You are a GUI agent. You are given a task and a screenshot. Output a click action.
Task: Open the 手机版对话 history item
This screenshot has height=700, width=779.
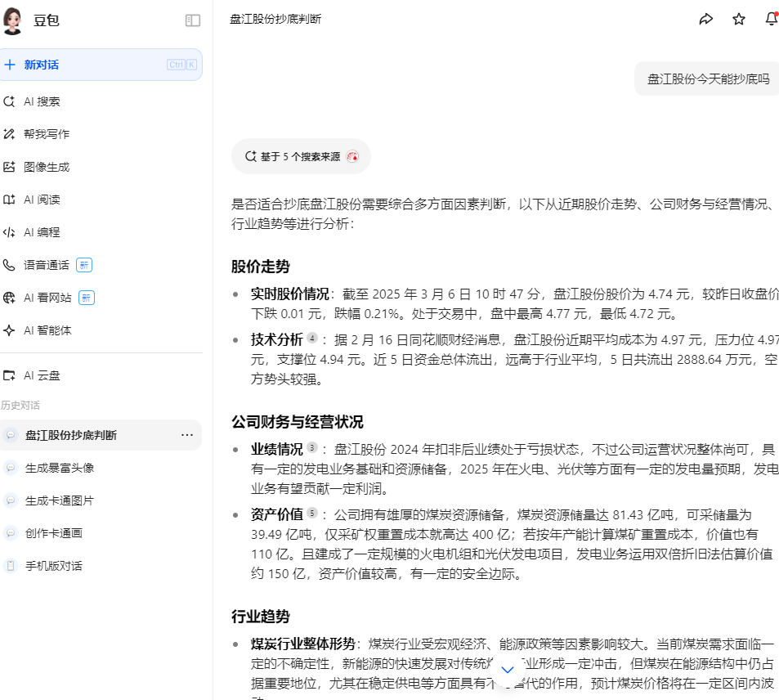[54, 566]
